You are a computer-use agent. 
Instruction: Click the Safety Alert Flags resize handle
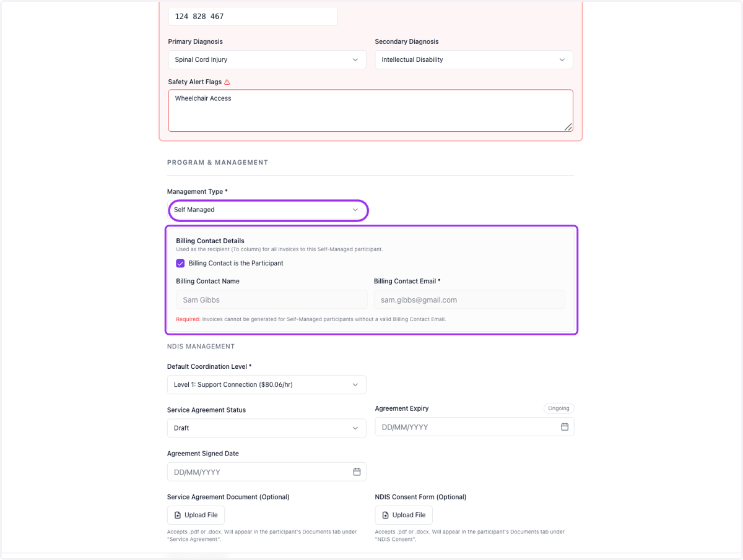click(568, 127)
